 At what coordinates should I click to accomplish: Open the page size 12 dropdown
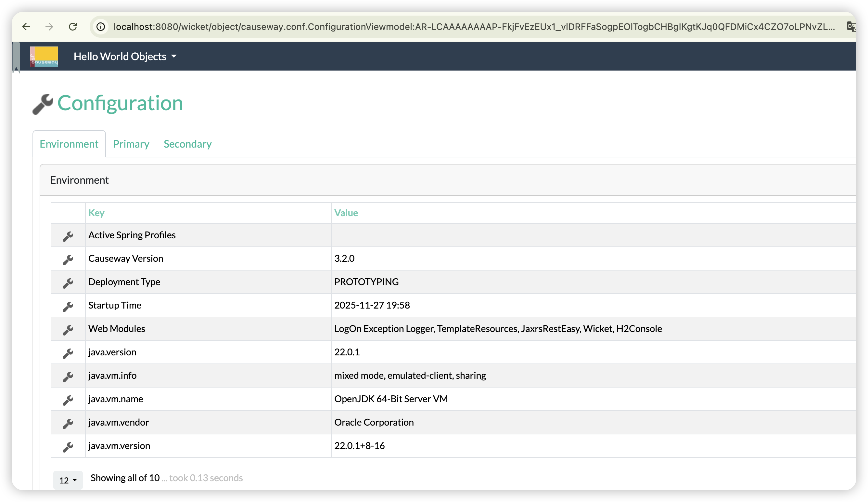68,480
